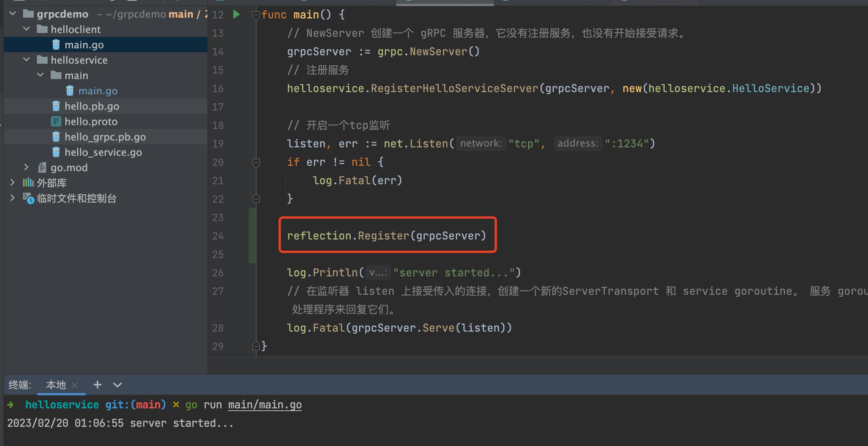The width and height of the screenshot is (868, 446).
Task: Click the gopher icon beside helloclient's main.go
Action: (56, 45)
